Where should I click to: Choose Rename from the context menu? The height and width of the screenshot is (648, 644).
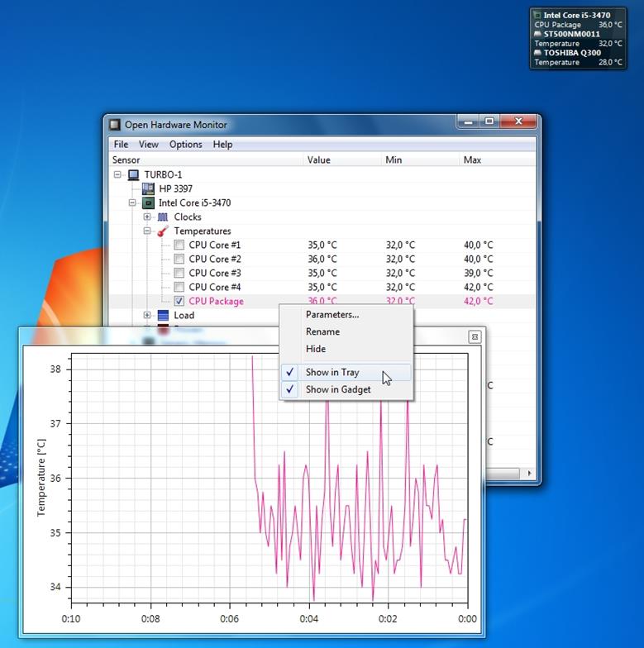322,332
